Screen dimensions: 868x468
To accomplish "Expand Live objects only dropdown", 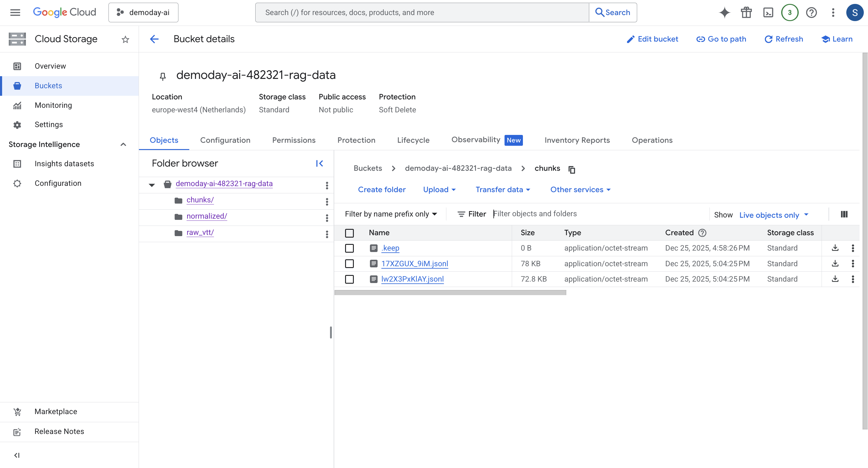I will pyautogui.click(x=774, y=215).
